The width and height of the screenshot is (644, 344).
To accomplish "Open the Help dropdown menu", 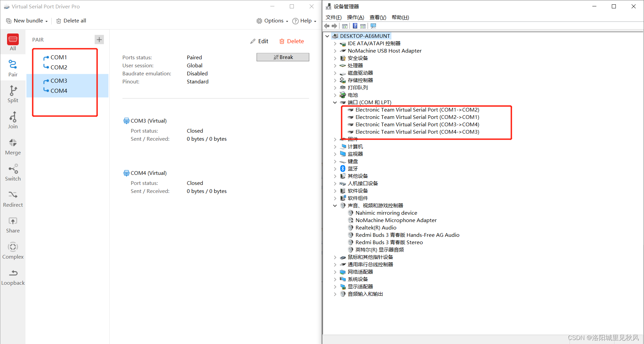I will (x=304, y=21).
